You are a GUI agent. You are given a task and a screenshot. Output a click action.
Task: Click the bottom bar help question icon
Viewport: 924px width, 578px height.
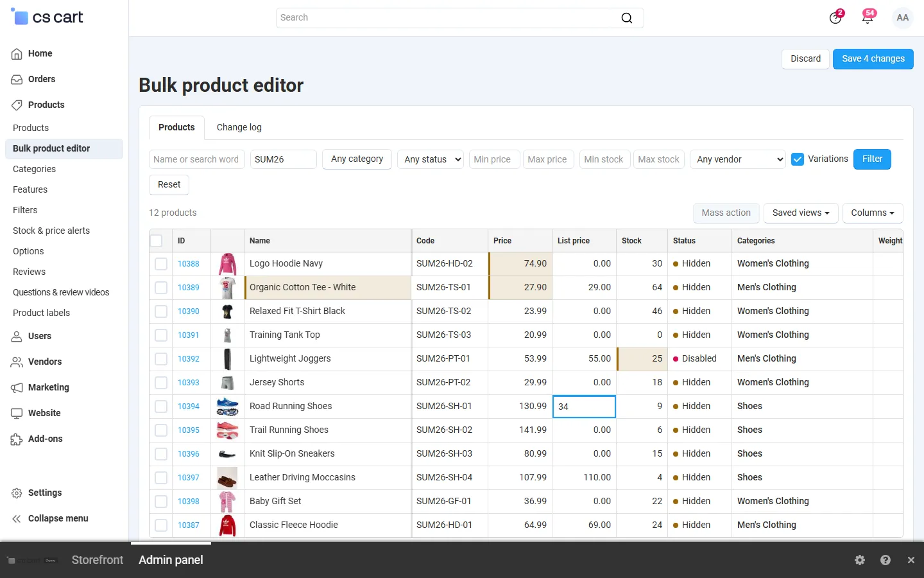point(886,560)
